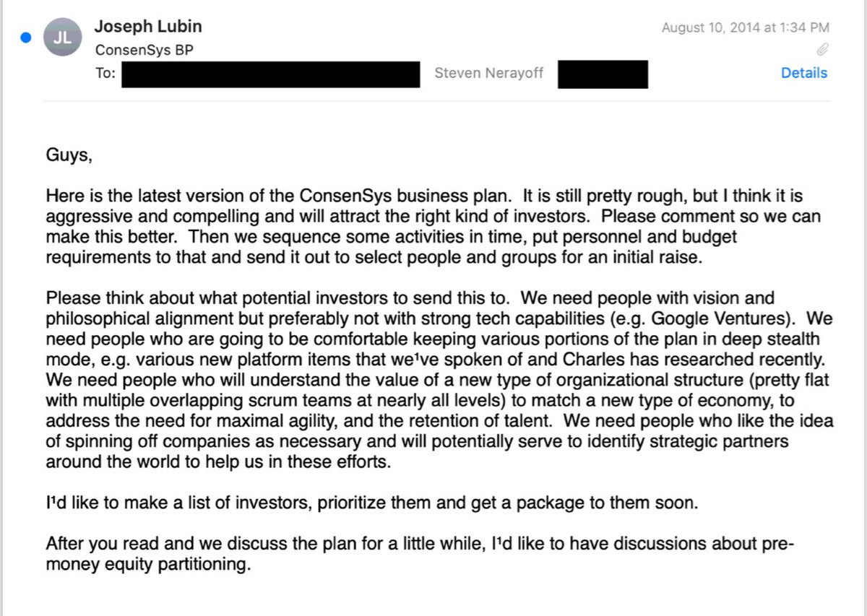Click the paperclip attachment icon
The image size is (867, 616).
click(x=821, y=50)
